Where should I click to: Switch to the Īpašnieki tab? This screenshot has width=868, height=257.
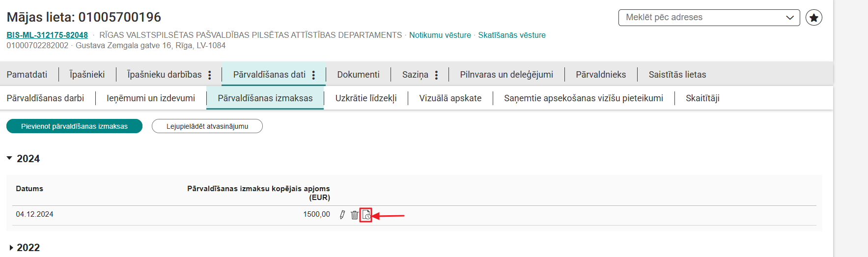pos(87,75)
